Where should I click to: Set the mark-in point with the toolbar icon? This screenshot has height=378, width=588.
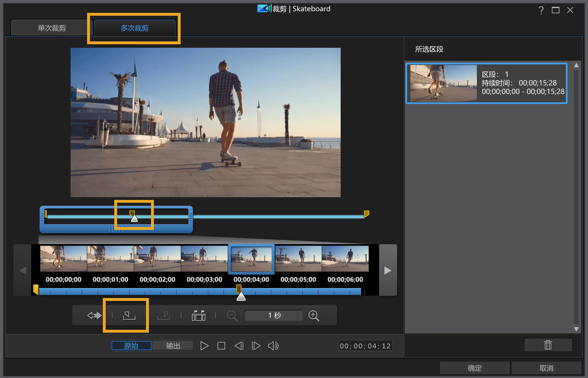(129, 316)
